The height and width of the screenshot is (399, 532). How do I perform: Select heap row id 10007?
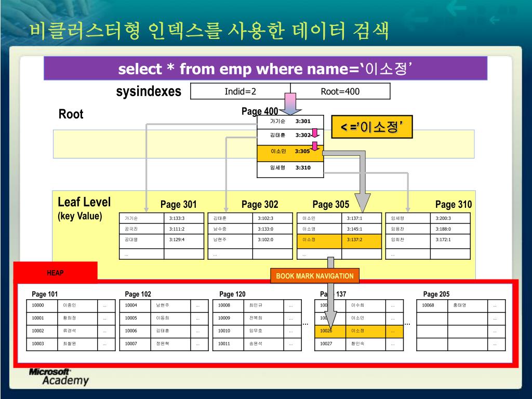tap(135, 344)
